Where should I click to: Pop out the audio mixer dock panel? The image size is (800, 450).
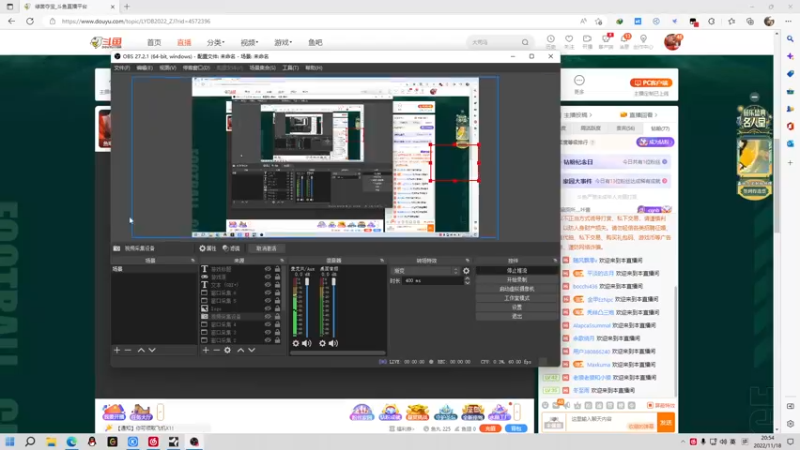(382, 260)
